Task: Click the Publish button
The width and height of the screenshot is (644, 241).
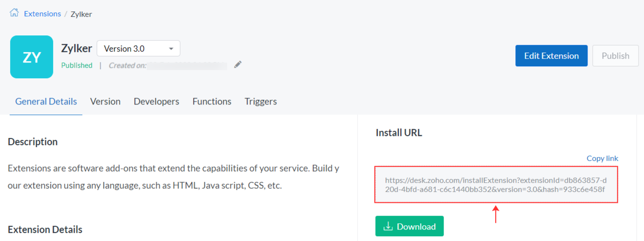Action: click(x=615, y=56)
